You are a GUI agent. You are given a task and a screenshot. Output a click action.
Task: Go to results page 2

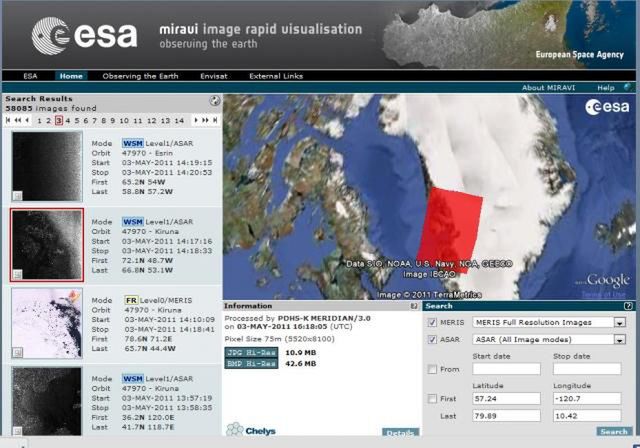(x=49, y=120)
